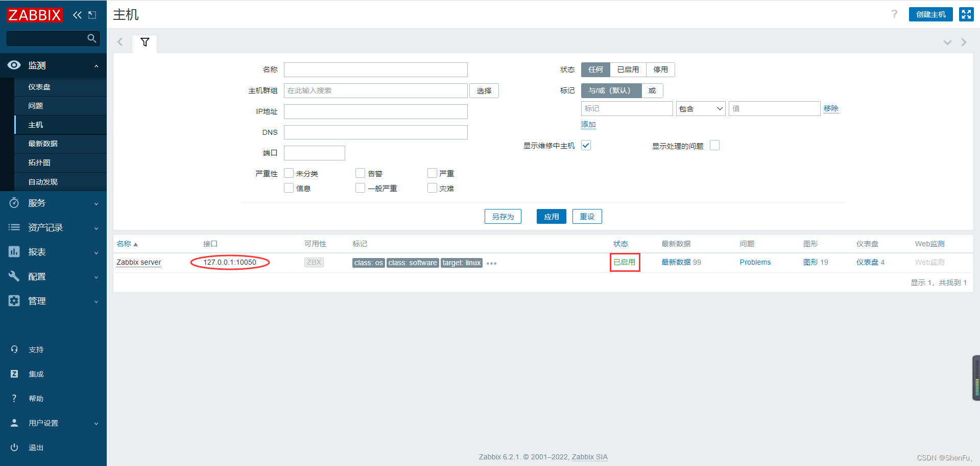Check the 未分类 severity checkbox
The height and width of the screenshot is (466, 980).
pyautogui.click(x=289, y=173)
